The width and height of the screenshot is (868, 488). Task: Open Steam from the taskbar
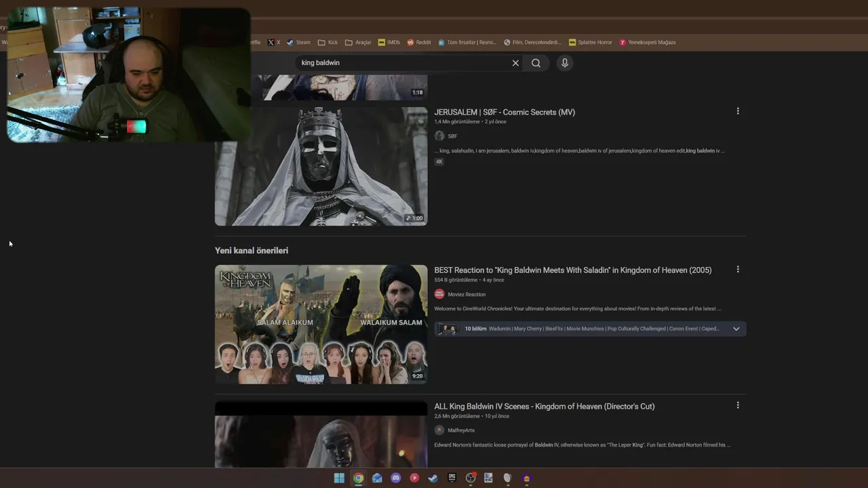tap(433, 478)
